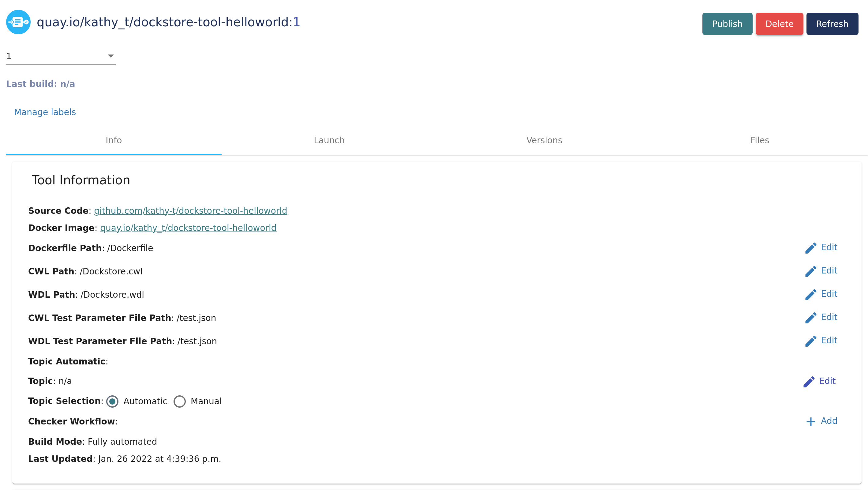Switch to the Versions tab
The height and width of the screenshot is (490, 868).
[544, 140]
